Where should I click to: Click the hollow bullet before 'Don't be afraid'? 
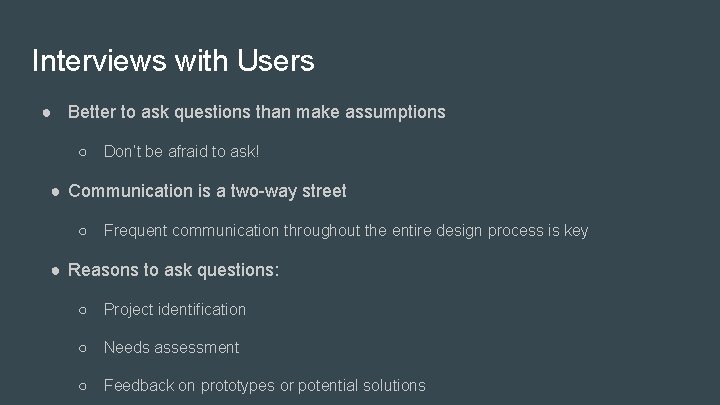(84, 152)
